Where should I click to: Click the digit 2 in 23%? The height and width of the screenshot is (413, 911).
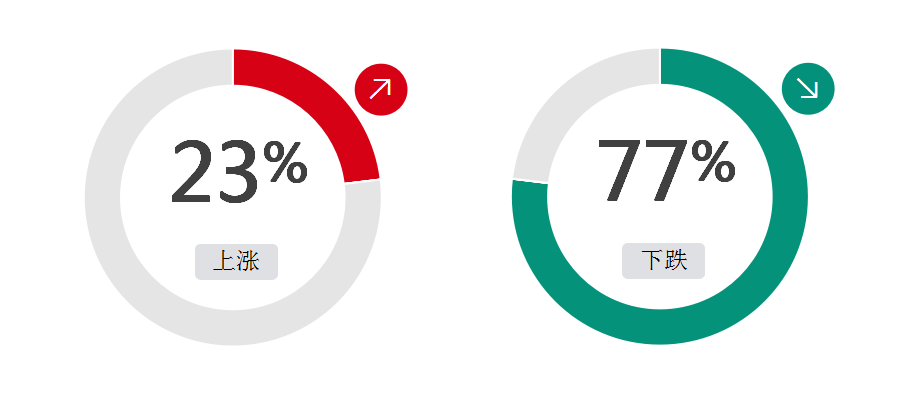tap(192, 171)
